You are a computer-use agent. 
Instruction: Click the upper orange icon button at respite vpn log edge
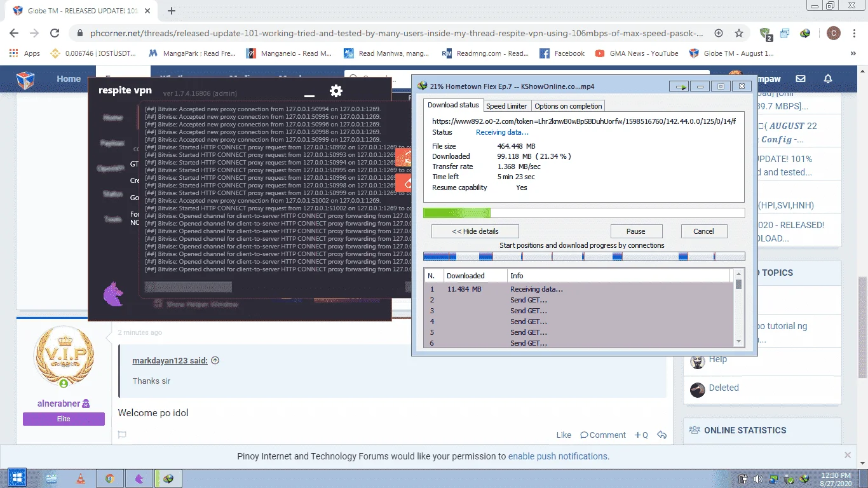404,158
